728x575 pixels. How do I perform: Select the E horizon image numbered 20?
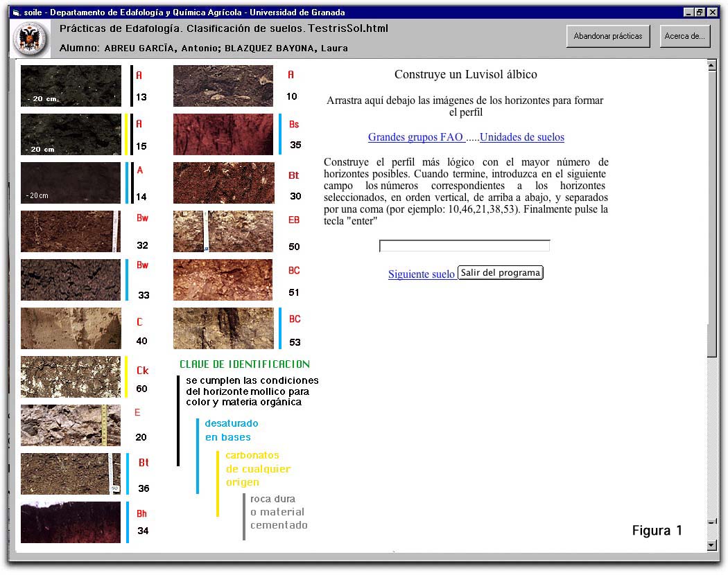click(x=71, y=425)
